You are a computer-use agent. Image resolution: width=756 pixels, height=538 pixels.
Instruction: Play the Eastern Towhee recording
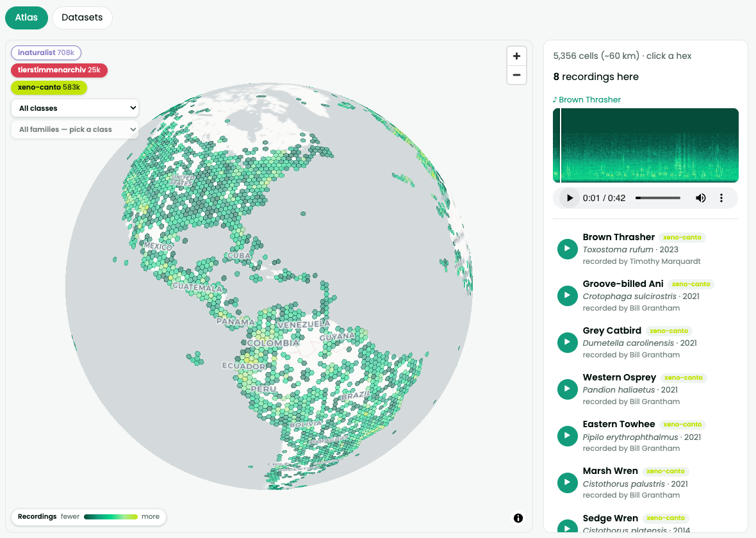click(x=568, y=436)
